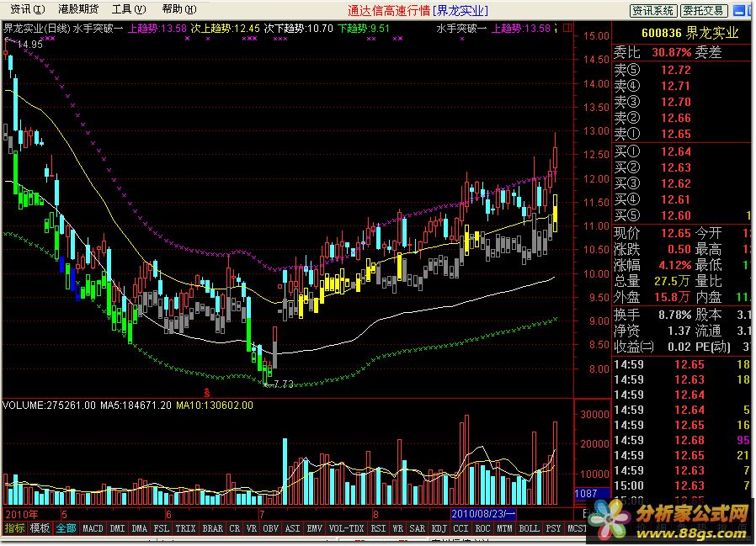
Task: Switch to the BRAR indicator
Action: (213, 528)
